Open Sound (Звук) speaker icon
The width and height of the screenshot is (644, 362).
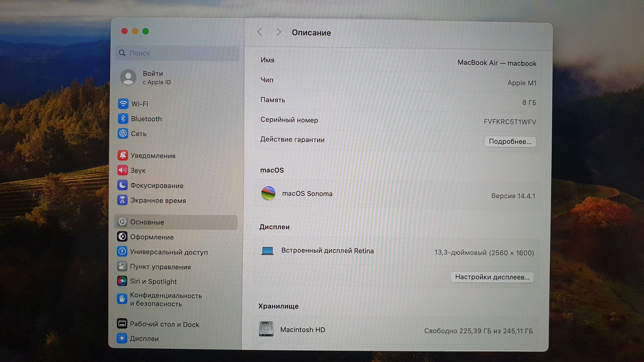(123, 170)
